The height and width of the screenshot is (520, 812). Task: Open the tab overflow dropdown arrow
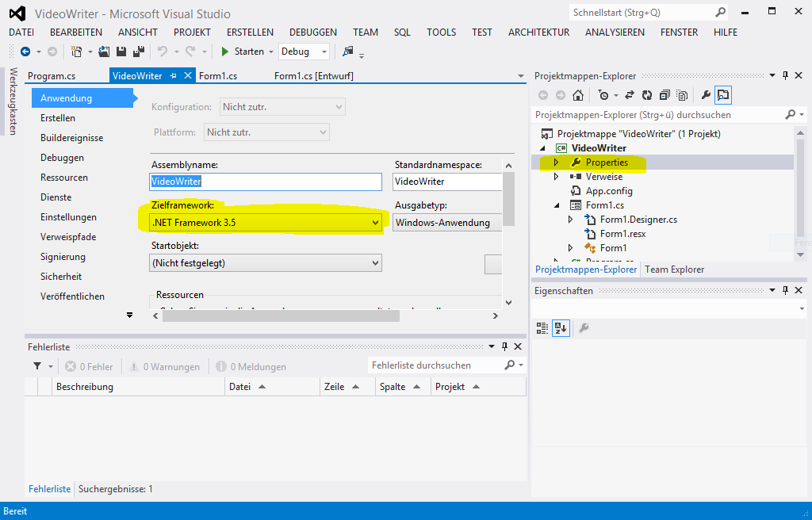[x=521, y=76]
